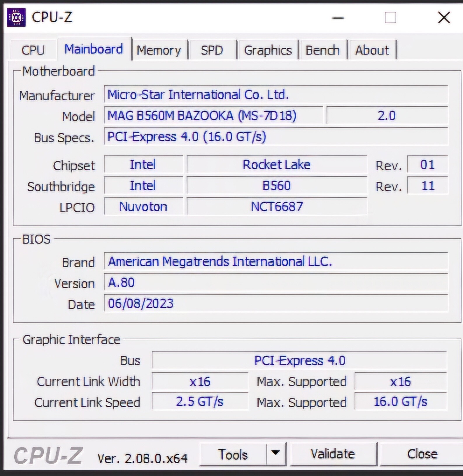This screenshot has width=463, height=476.
Task: Click the B560 southbridge value
Action: [277, 185]
